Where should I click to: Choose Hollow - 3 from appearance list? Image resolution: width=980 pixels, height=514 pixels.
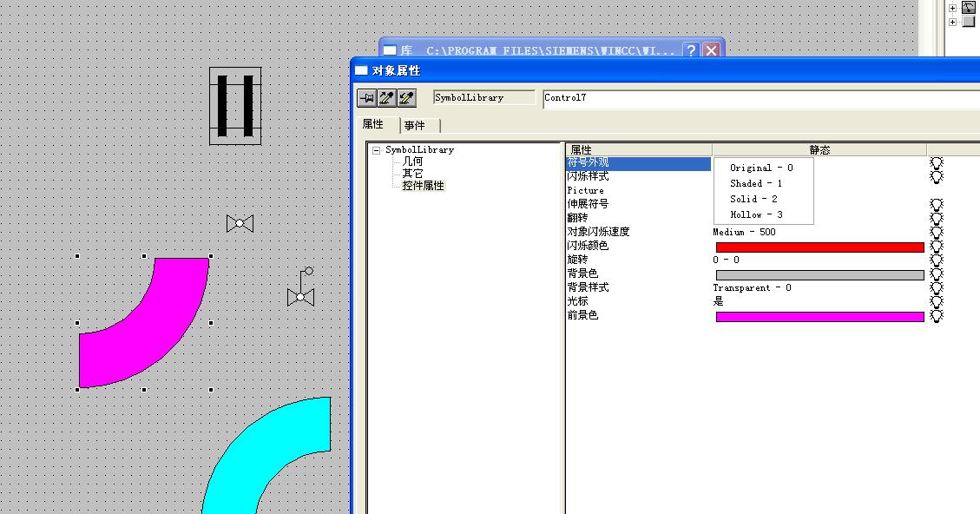pos(756,214)
